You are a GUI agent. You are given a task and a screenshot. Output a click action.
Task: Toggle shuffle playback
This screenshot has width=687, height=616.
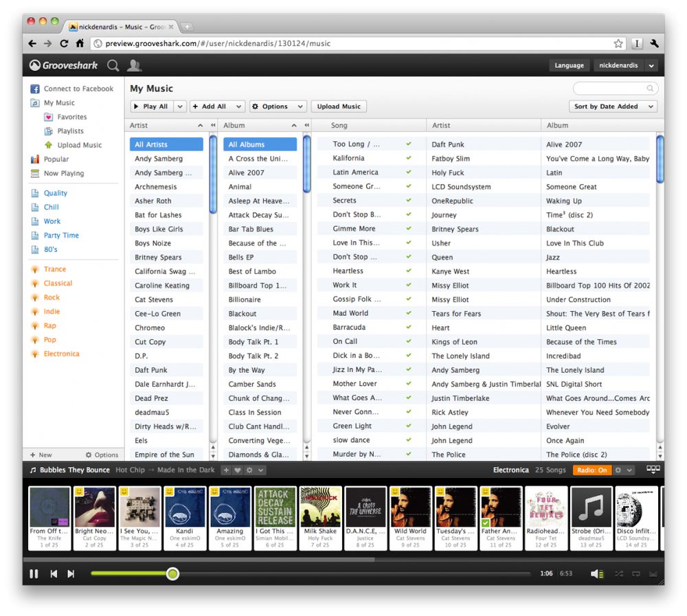pos(619,574)
